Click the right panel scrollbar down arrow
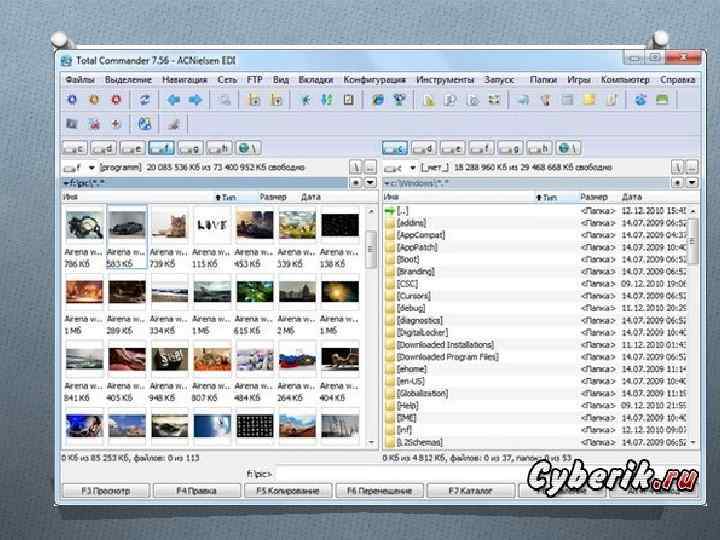The width and height of the screenshot is (720, 540). [693, 442]
